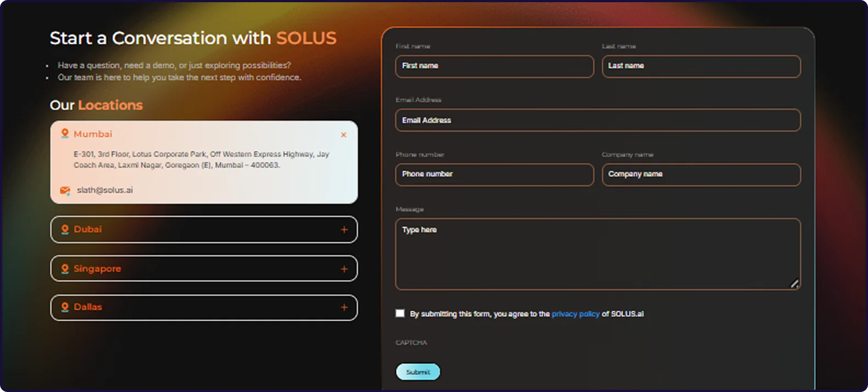This screenshot has width=868, height=392.
Task: Collapse the Mumbai location card
Action: point(343,135)
